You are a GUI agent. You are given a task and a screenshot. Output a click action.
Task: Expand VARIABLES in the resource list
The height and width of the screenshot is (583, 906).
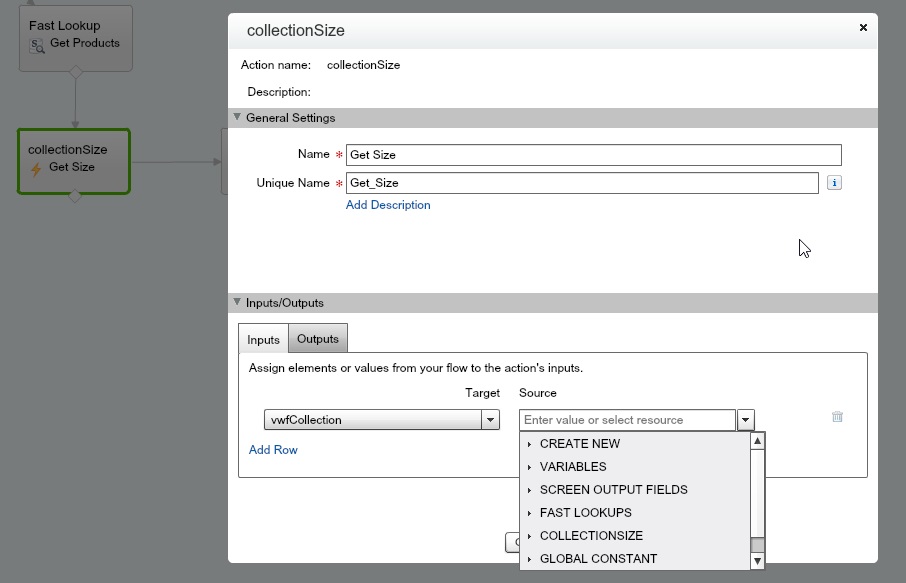[x=572, y=467]
